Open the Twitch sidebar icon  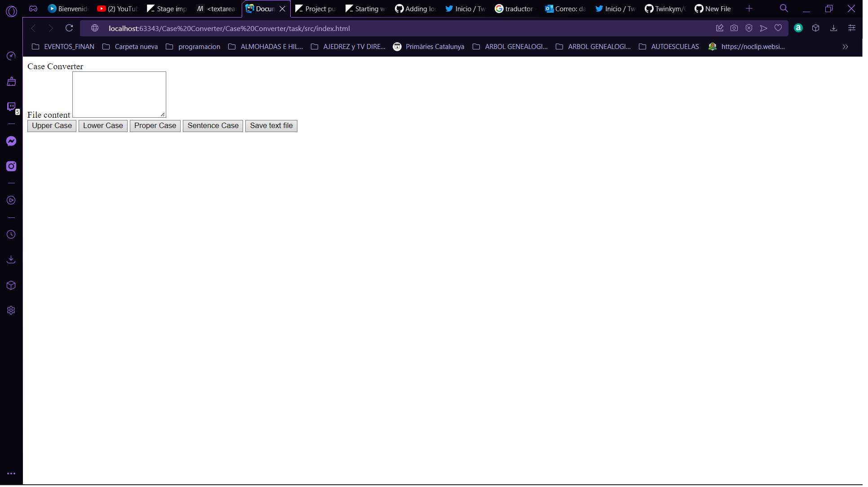tap(11, 107)
